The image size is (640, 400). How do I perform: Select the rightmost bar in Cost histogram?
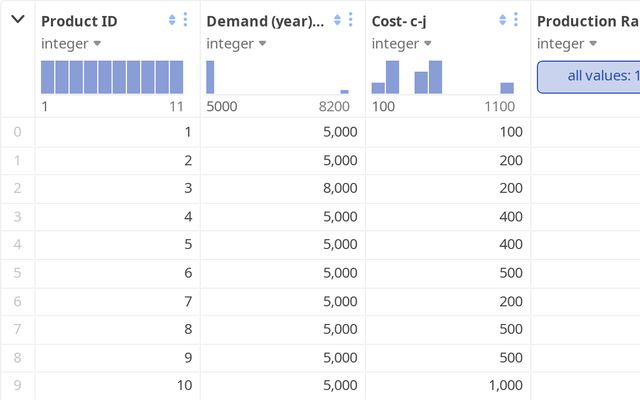pyautogui.click(x=507, y=88)
